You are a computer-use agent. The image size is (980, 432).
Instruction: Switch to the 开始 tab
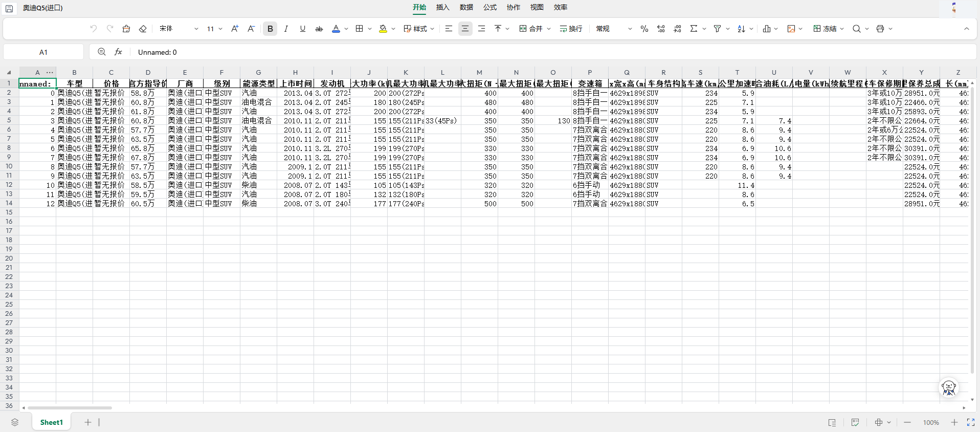click(419, 7)
